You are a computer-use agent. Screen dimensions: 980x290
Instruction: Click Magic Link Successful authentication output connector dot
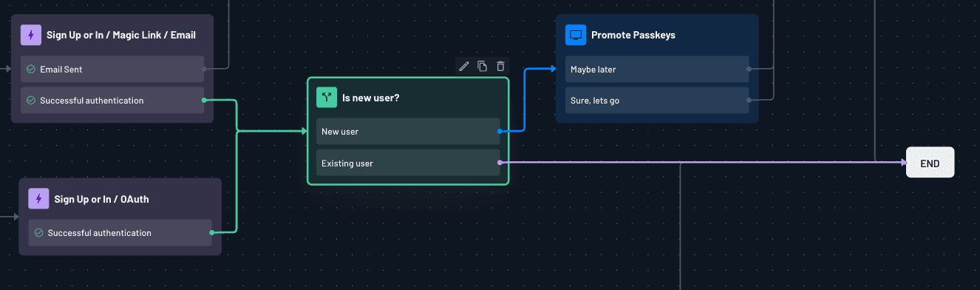(204, 101)
